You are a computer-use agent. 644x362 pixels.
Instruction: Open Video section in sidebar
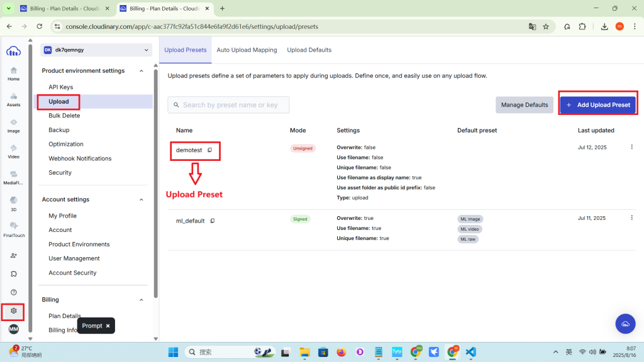pyautogui.click(x=14, y=151)
